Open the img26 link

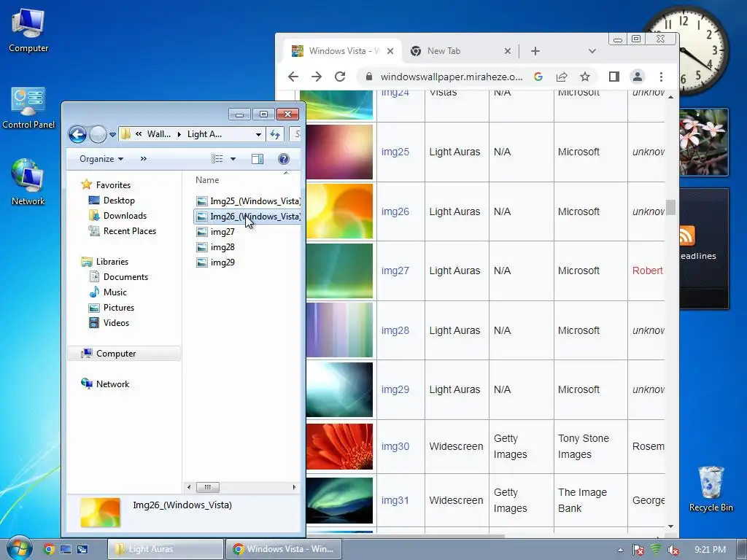click(x=395, y=211)
